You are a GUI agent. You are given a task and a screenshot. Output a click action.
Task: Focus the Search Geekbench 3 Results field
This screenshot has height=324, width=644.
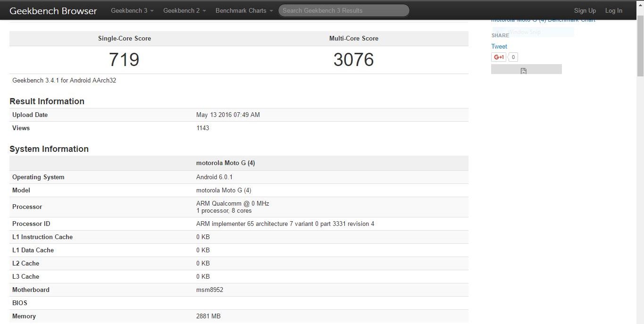(x=343, y=10)
